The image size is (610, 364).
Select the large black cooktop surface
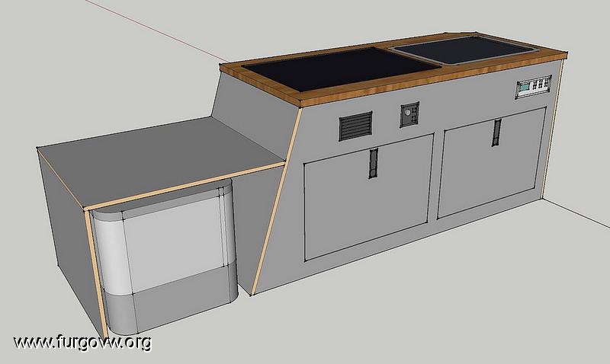pos(341,69)
